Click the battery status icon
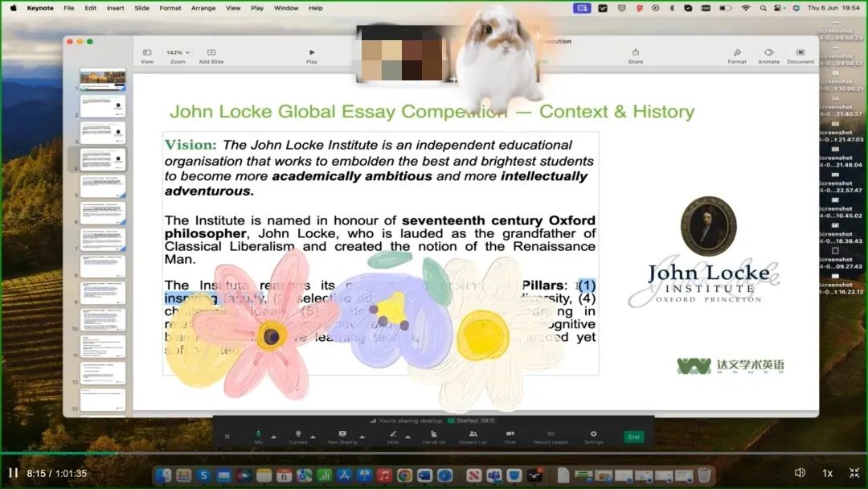This screenshot has height=489, width=868. 725,8
